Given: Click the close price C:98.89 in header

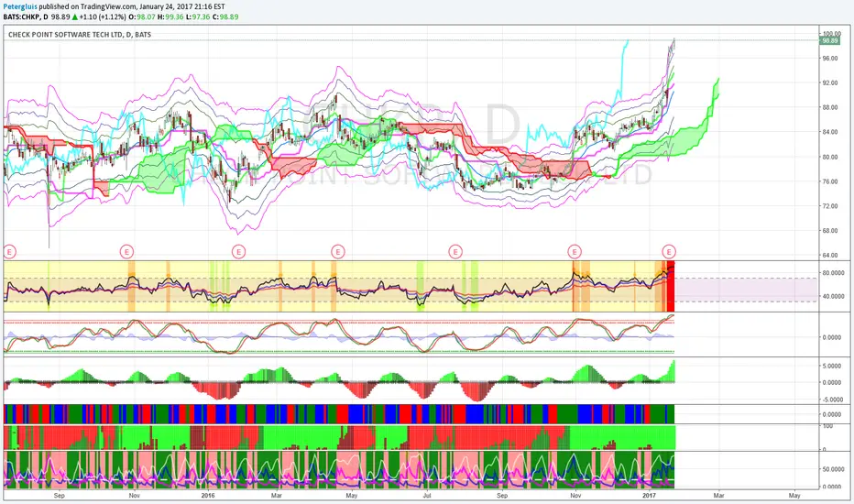Looking at the screenshot, I should [x=224, y=16].
